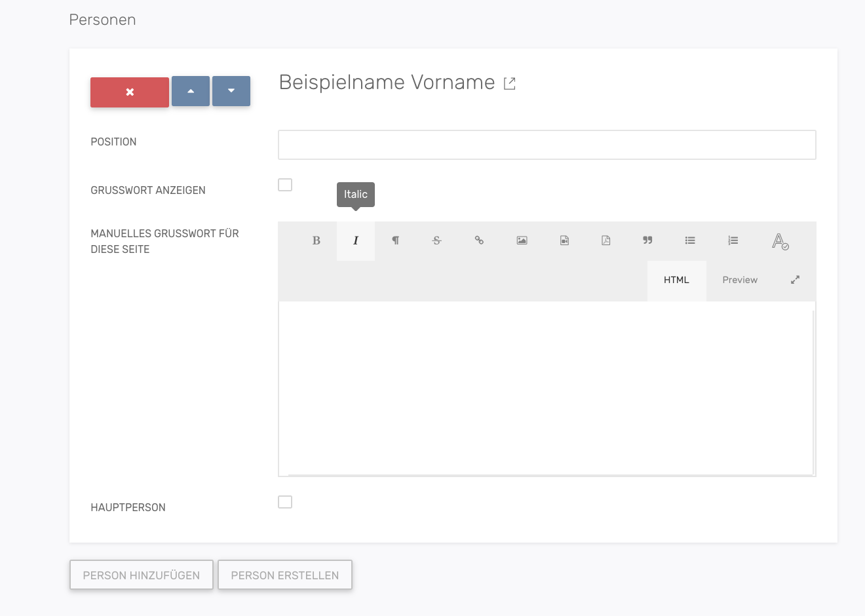Toggle bold formatting in the editor

(x=316, y=241)
